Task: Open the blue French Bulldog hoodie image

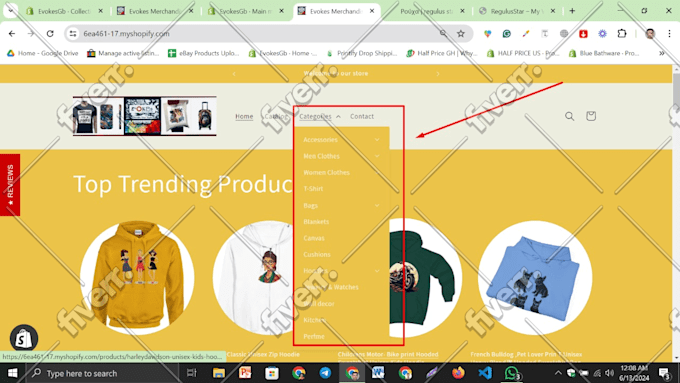Action: point(535,278)
